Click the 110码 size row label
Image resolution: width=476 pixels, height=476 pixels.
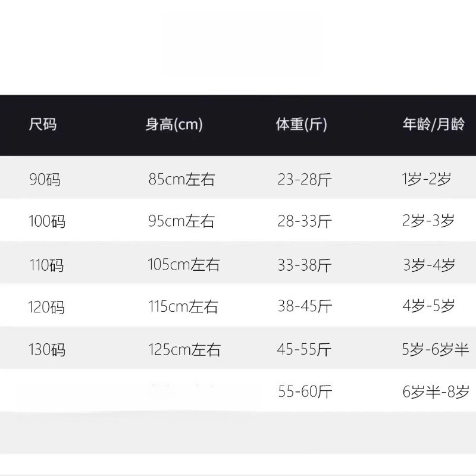point(46,265)
